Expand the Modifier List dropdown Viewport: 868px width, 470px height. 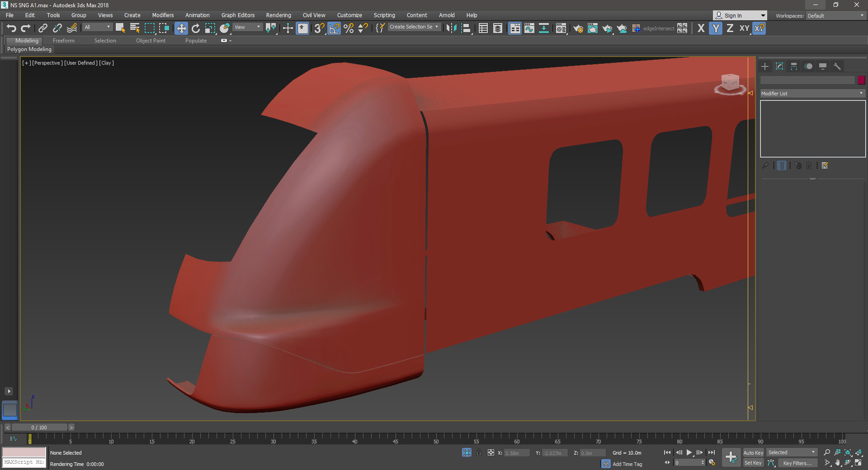coord(812,94)
